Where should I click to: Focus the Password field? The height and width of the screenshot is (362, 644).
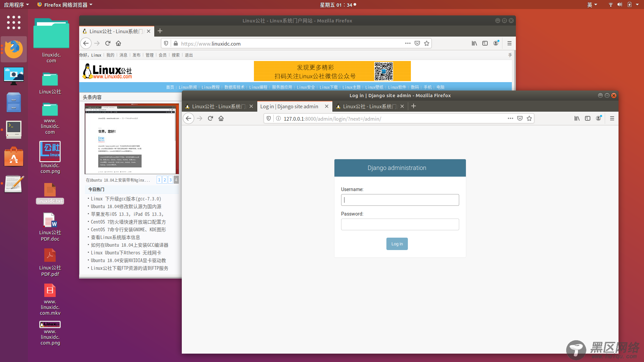pos(400,224)
